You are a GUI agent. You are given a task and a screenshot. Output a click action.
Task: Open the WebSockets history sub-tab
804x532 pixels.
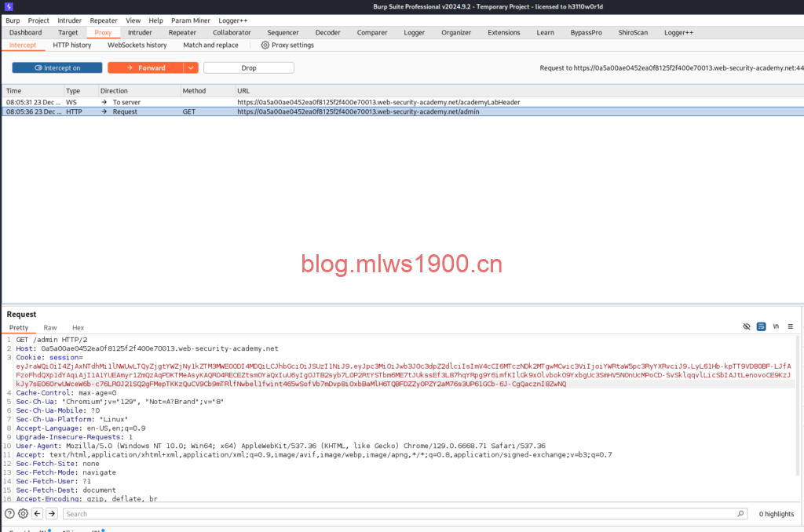click(137, 45)
